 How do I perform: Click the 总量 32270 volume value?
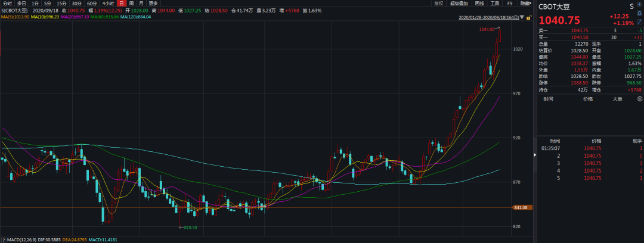[x=580, y=44]
